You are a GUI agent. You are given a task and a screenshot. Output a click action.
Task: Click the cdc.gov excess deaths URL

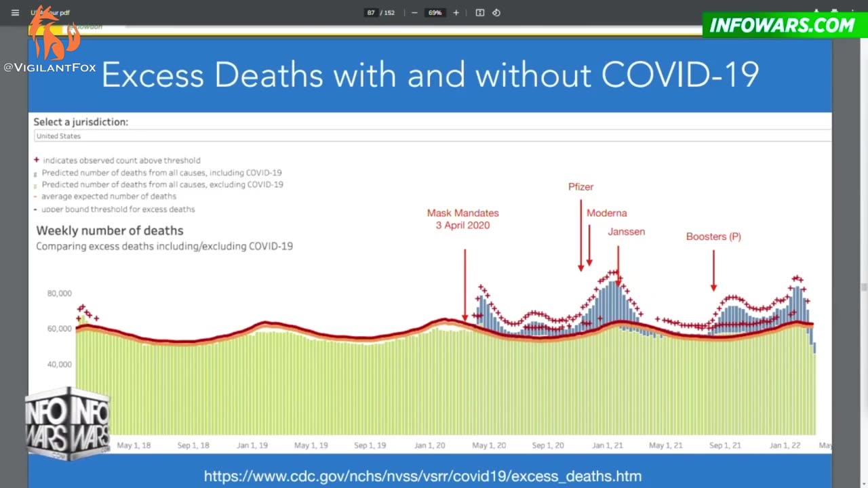[x=422, y=476]
